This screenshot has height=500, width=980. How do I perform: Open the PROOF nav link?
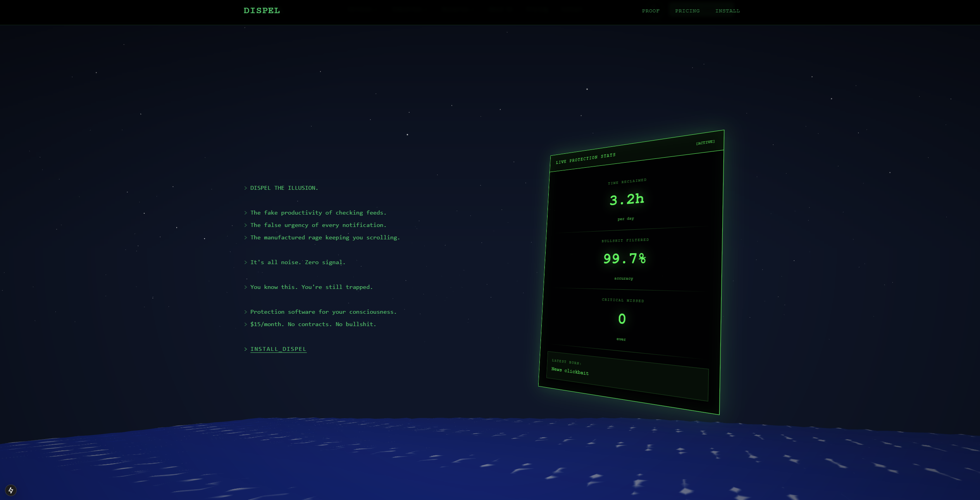[651, 11]
